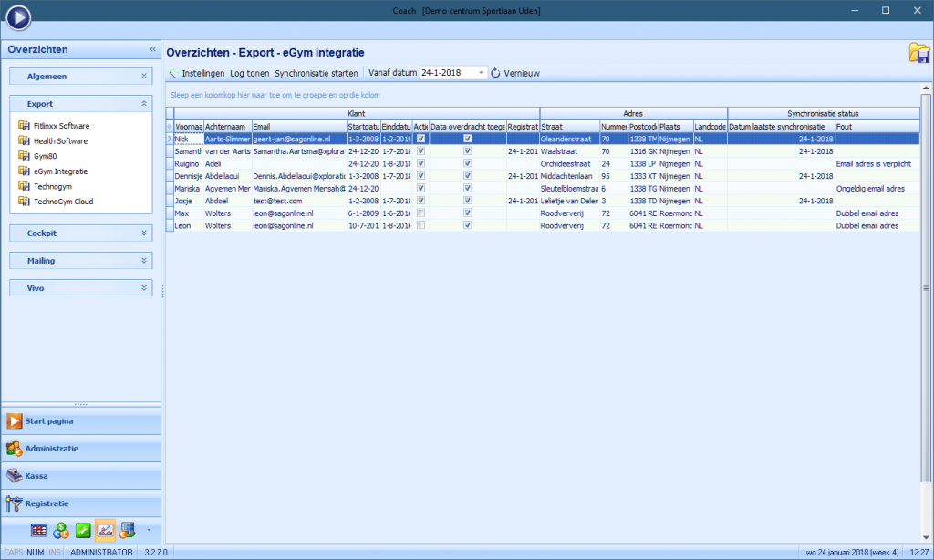Open the folder icon at top right
The height and width of the screenshot is (560, 934).
click(x=918, y=53)
